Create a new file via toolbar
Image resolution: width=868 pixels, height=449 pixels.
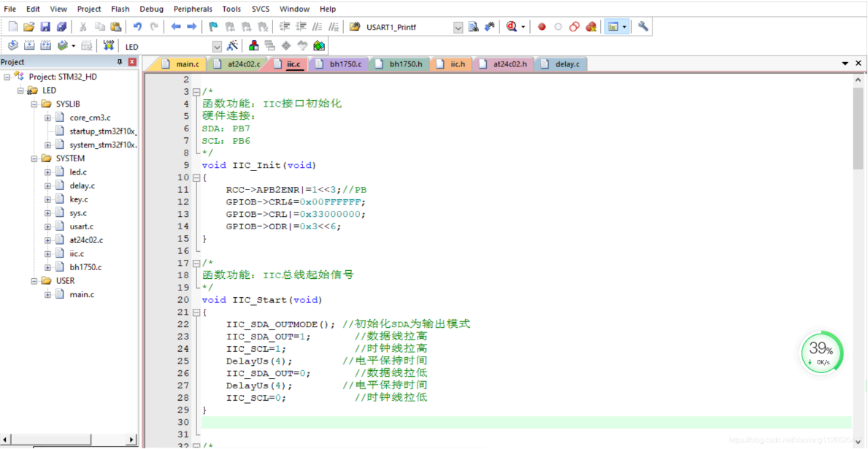pos(14,26)
